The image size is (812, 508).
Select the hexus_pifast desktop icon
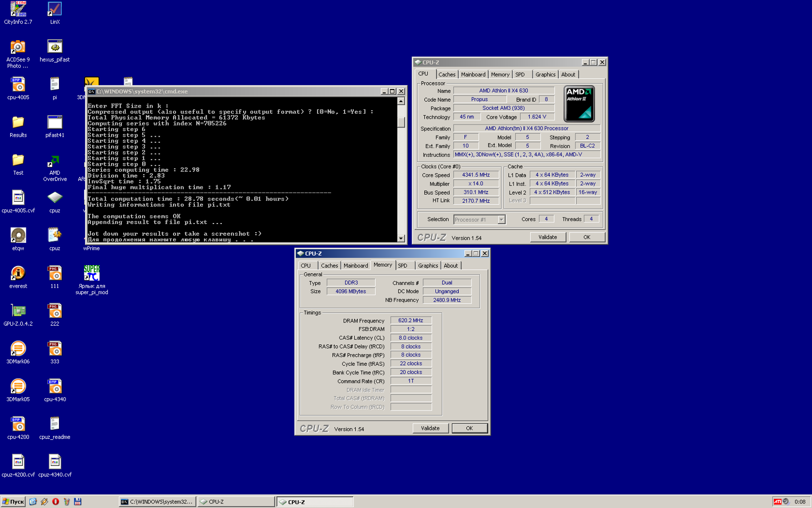tap(55, 51)
